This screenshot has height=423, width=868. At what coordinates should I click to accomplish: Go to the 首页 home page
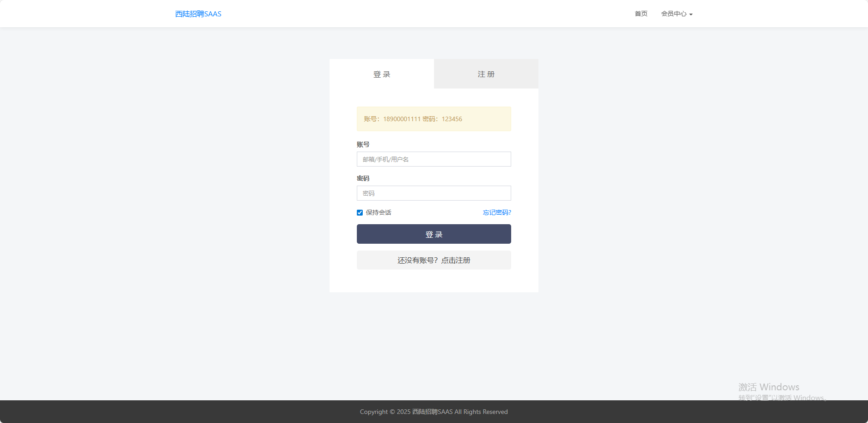click(641, 14)
